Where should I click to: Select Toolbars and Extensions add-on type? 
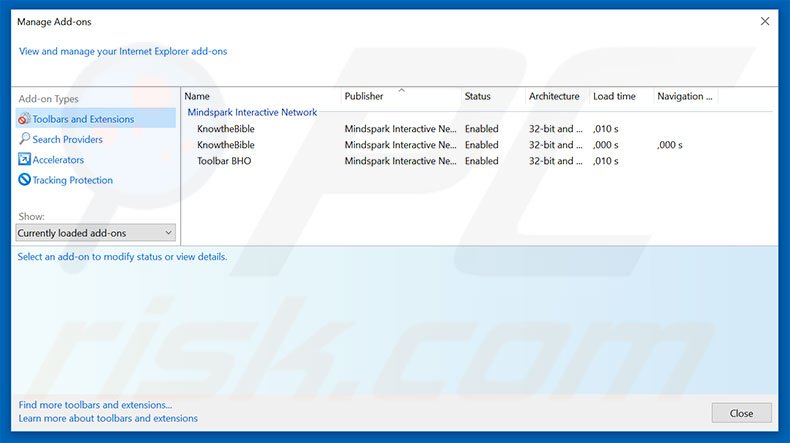point(96,119)
